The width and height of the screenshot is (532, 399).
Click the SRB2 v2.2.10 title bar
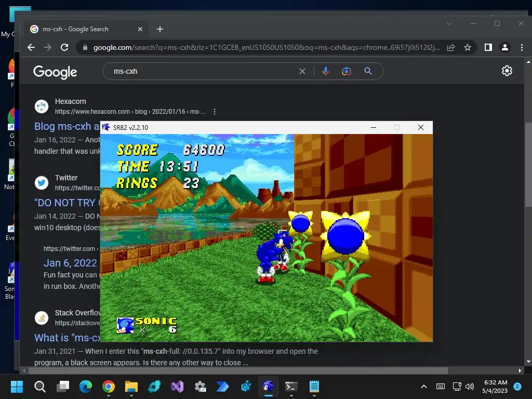click(234, 128)
